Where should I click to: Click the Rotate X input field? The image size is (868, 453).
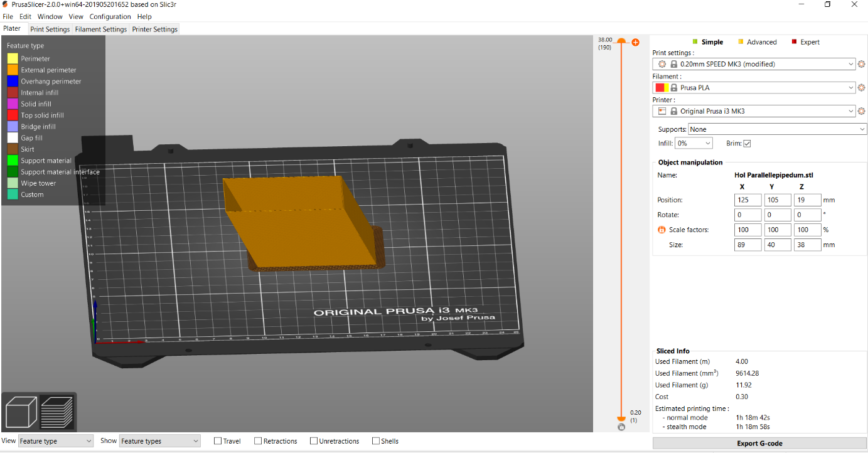point(747,215)
